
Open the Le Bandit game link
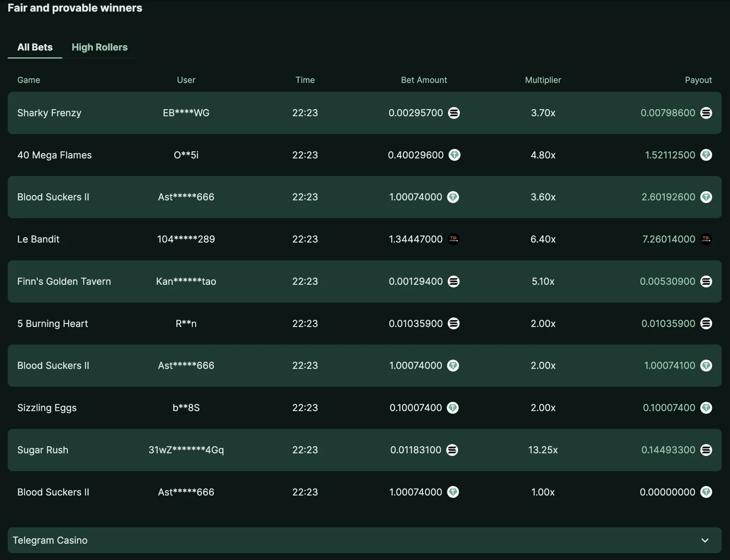[38, 239]
